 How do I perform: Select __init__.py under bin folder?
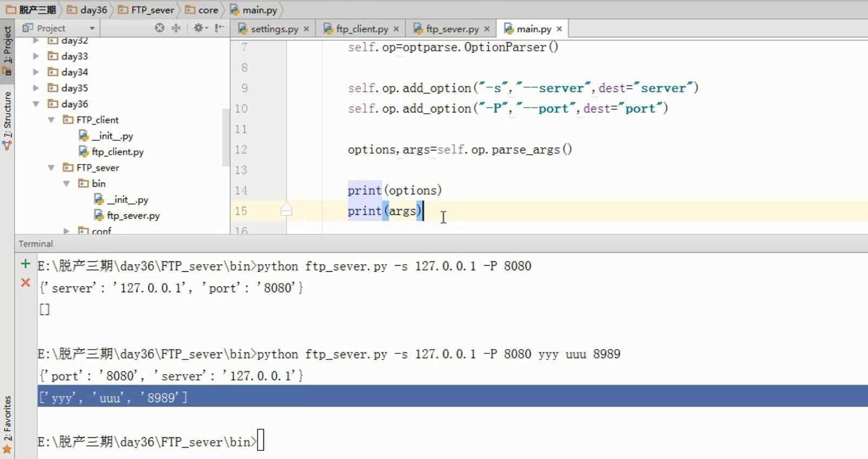(x=121, y=200)
